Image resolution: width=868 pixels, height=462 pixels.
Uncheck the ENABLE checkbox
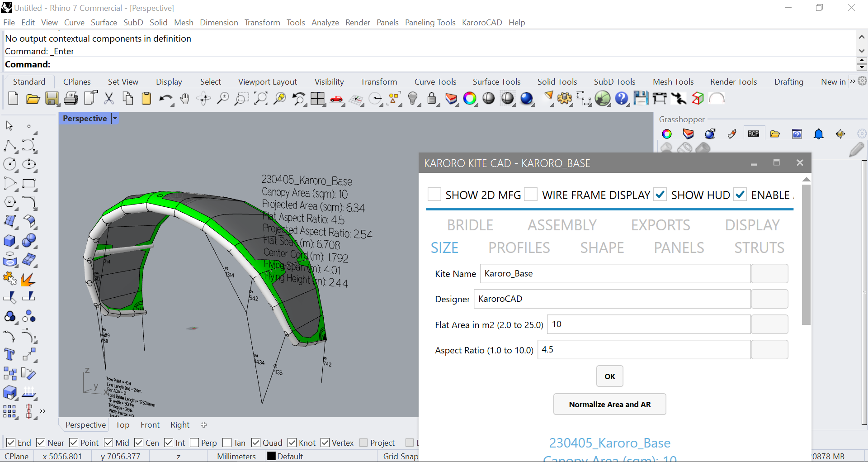click(740, 195)
